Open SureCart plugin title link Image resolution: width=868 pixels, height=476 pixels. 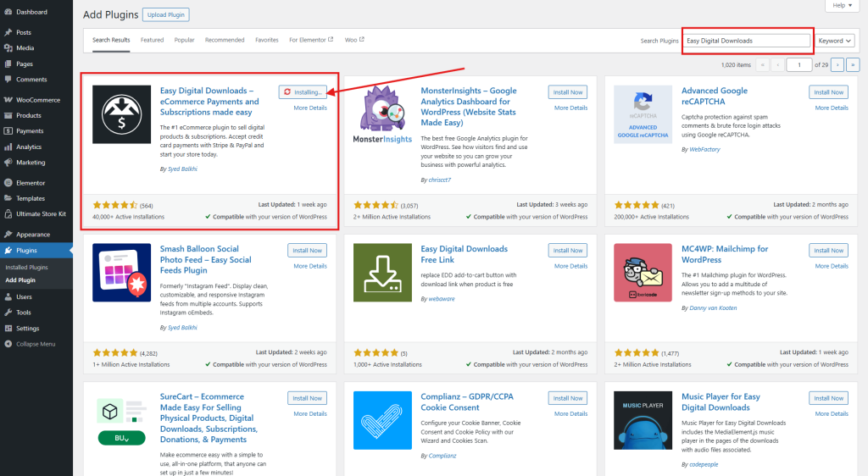point(209,418)
